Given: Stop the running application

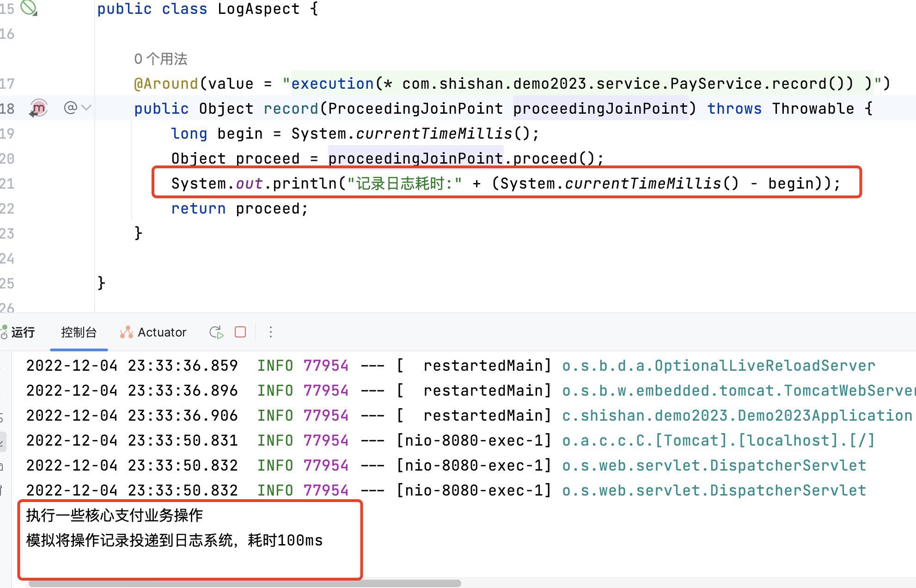Looking at the screenshot, I should [240, 332].
